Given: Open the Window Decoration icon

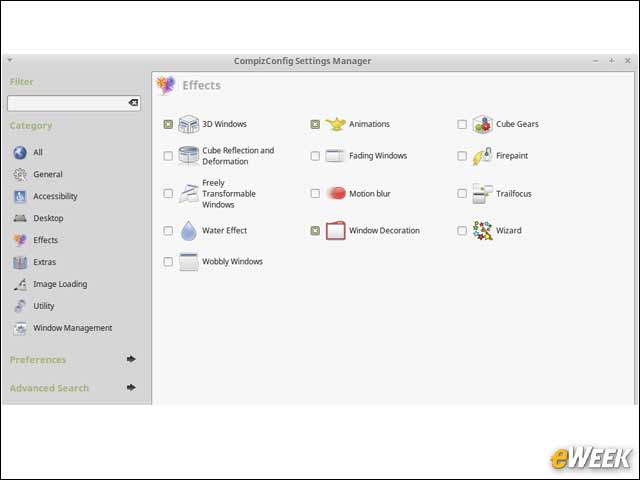Looking at the screenshot, I should tap(336, 231).
